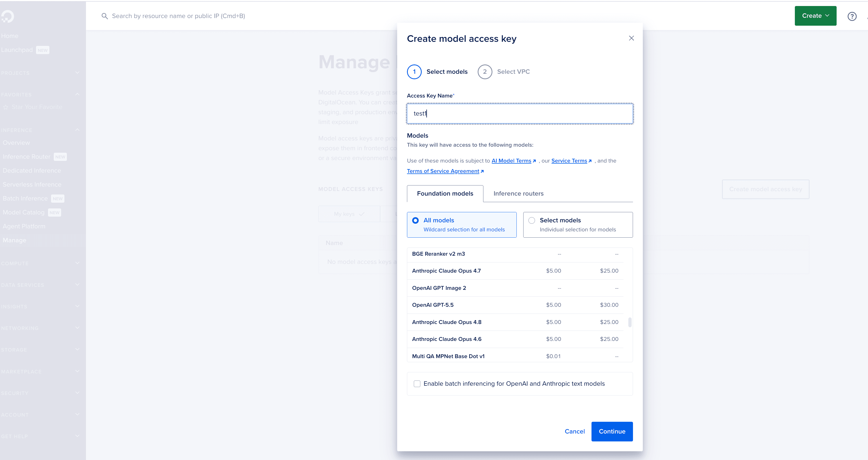Screen dimensions: 868x460
Task: Click Anthropic Claude Opus 4.8 row
Action: coord(515,322)
